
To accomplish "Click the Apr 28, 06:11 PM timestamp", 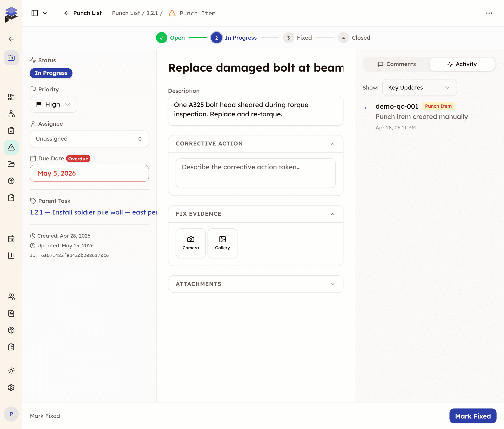I will [395, 128].
